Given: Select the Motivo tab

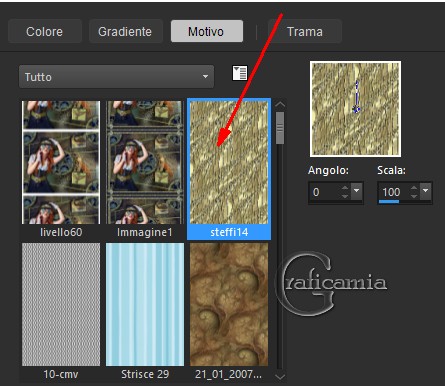Looking at the screenshot, I should coord(206,32).
